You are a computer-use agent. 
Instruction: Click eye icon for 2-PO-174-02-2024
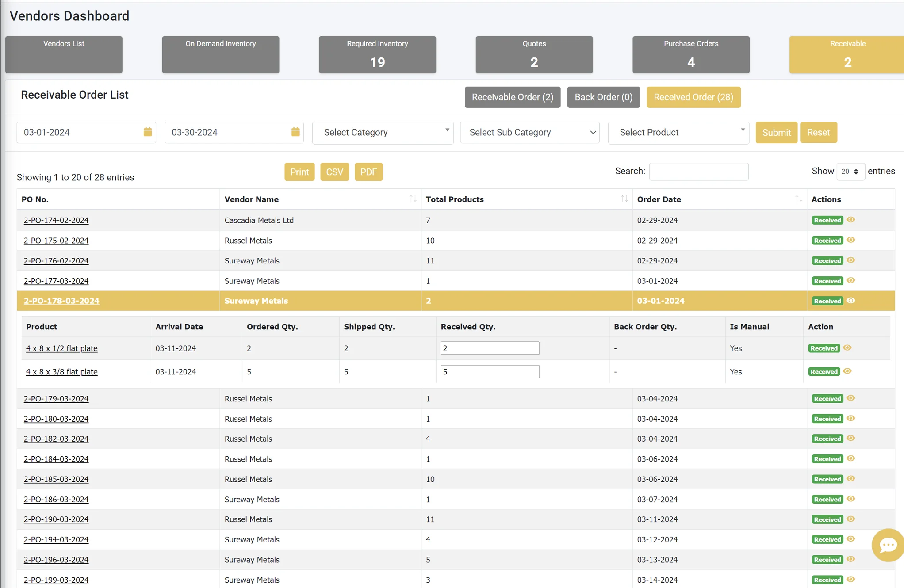[x=851, y=220]
